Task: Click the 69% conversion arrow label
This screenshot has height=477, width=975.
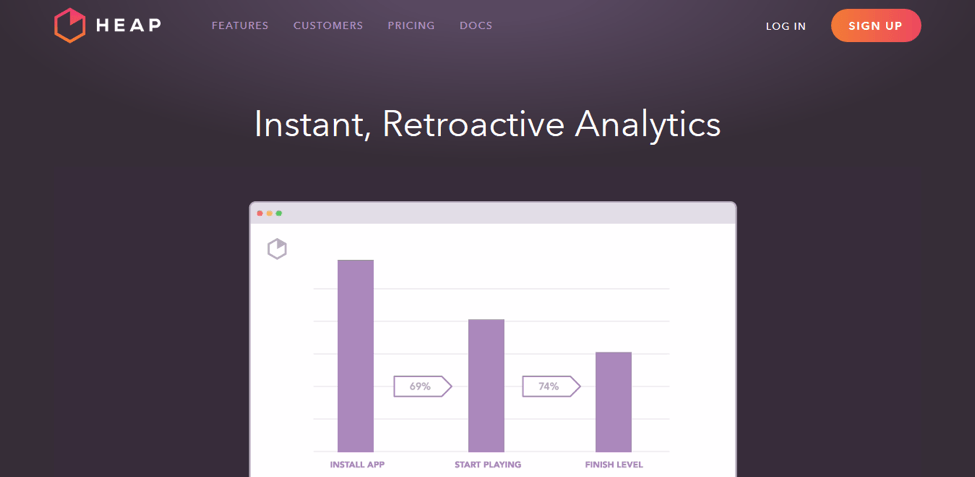Action: (x=422, y=386)
